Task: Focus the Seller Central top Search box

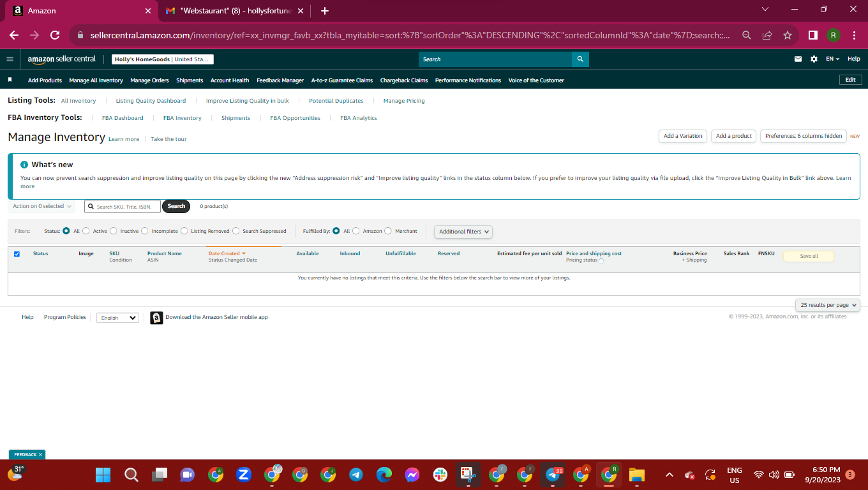Action: [x=495, y=59]
